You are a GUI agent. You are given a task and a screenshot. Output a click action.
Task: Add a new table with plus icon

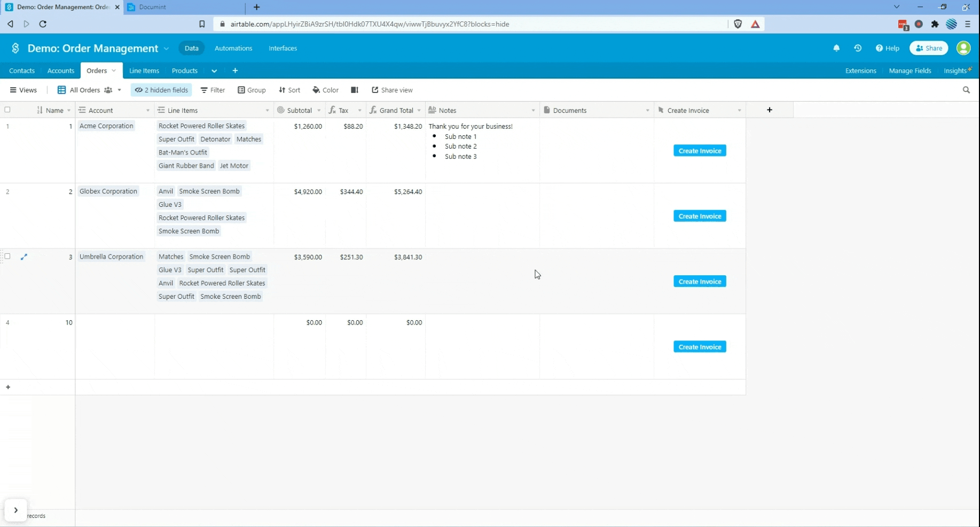tap(235, 71)
